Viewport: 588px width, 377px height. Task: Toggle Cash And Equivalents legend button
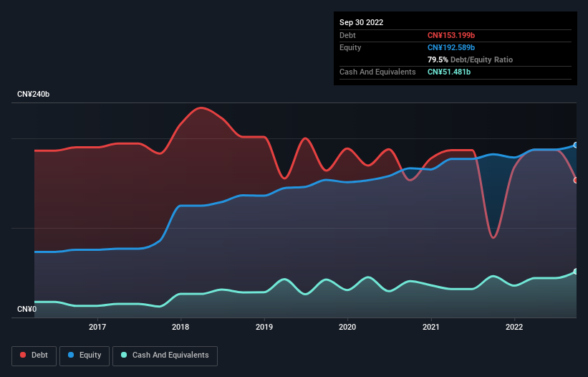(x=165, y=355)
